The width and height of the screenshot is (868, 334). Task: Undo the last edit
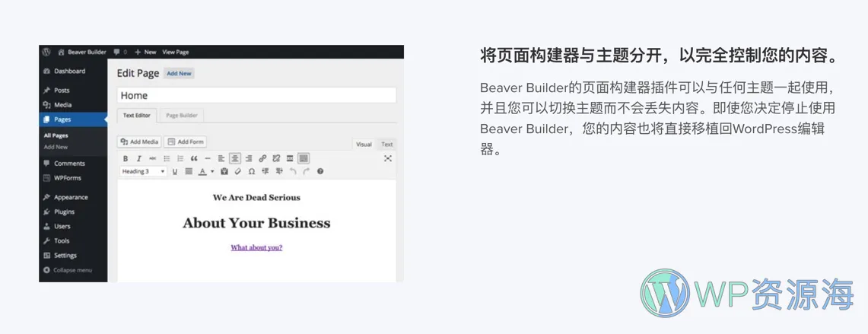coord(293,172)
